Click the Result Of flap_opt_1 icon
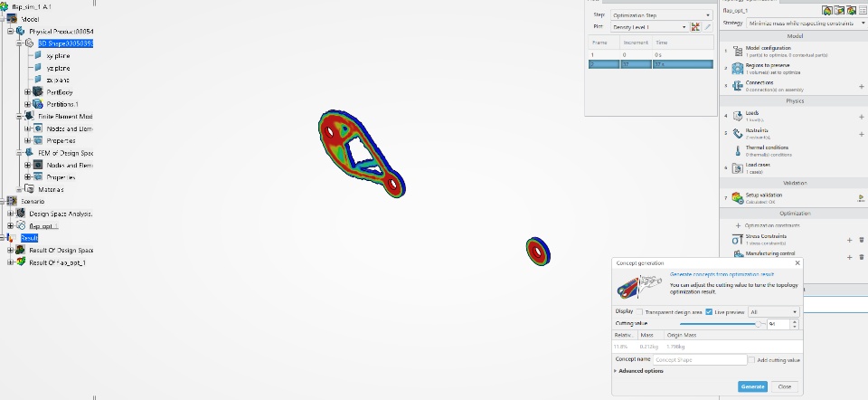The image size is (868, 400). point(21,262)
